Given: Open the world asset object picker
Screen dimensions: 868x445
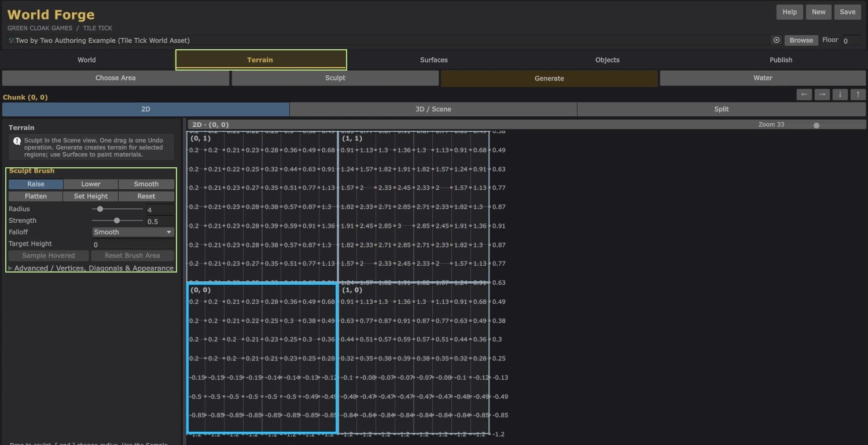Looking at the screenshot, I should 777,40.
